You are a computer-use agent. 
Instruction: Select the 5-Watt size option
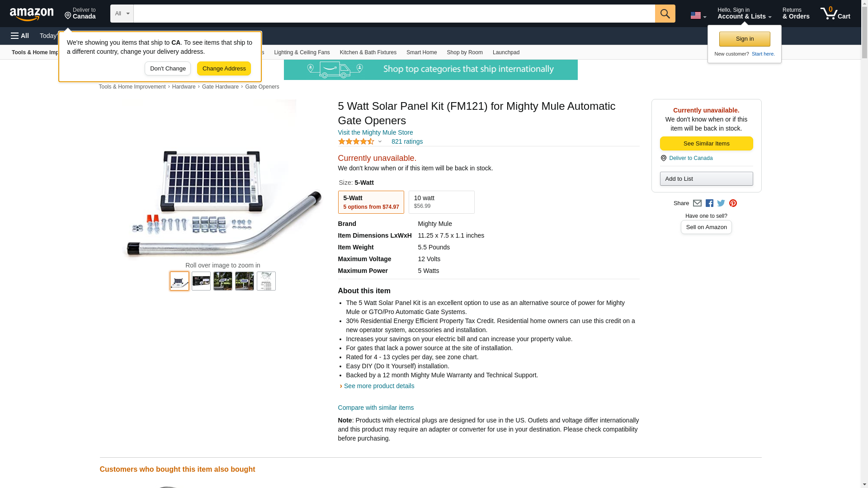371,202
